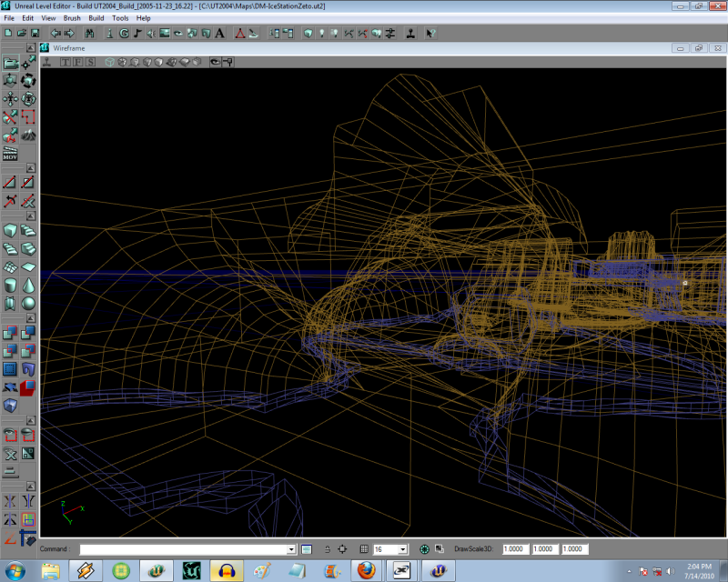Viewport: 728px width, 582px height.
Task: Switch viewport to Top view (T)
Action: [x=66, y=62]
